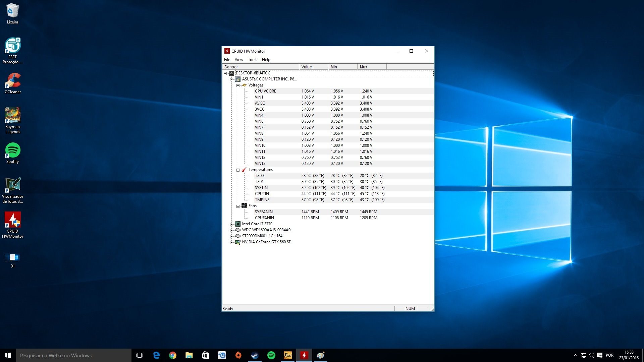Click the Voltages category icon
The width and height of the screenshot is (644, 362).
pos(244,85)
